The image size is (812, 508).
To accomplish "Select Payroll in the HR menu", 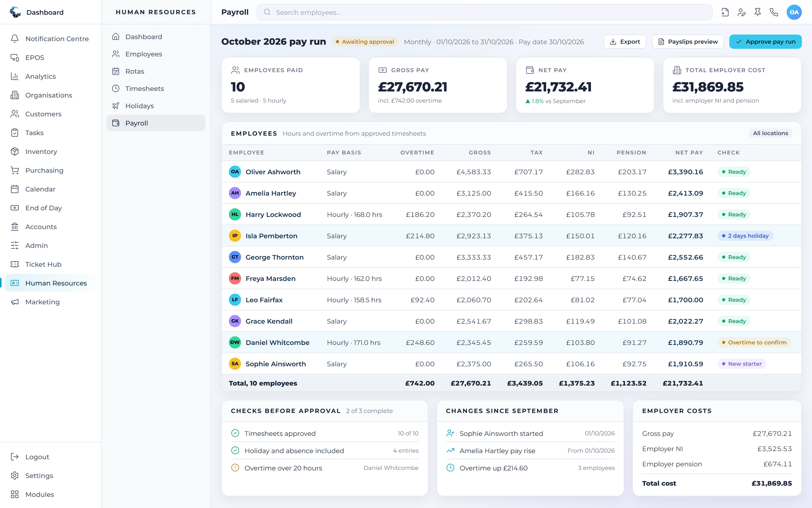I will [156, 123].
